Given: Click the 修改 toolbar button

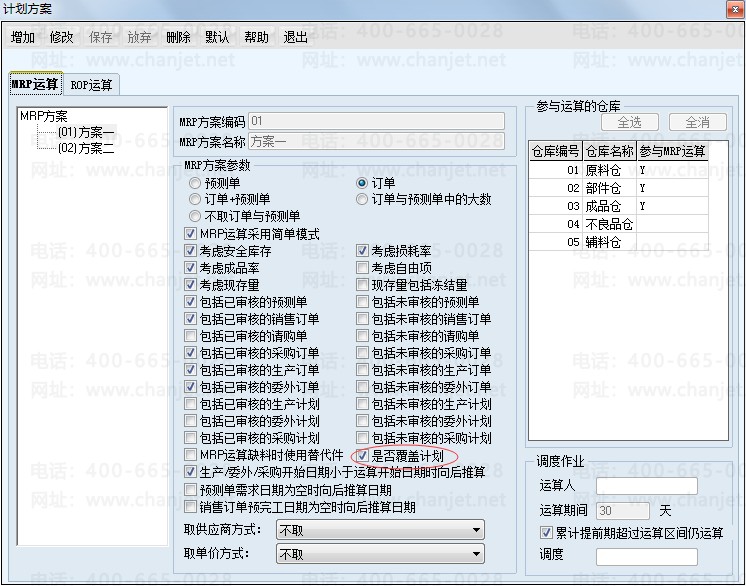Looking at the screenshot, I should click(62, 37).
